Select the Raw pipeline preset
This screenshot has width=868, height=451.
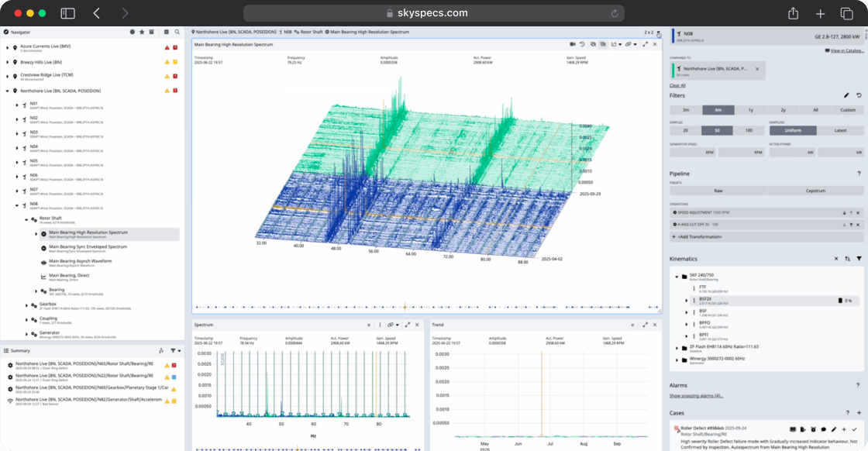click(718, 191)
